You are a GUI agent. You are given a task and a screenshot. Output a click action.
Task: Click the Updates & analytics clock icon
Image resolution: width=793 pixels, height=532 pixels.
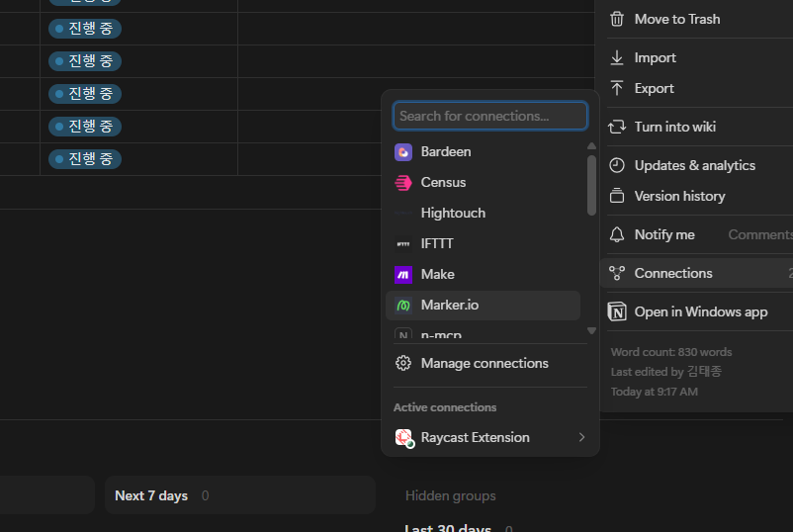tap(616, 165)
